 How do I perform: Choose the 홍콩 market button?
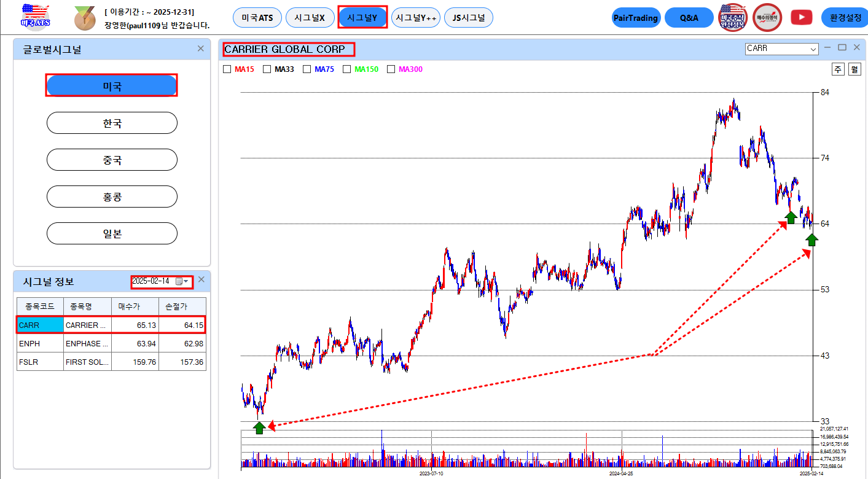coord(112,197)
